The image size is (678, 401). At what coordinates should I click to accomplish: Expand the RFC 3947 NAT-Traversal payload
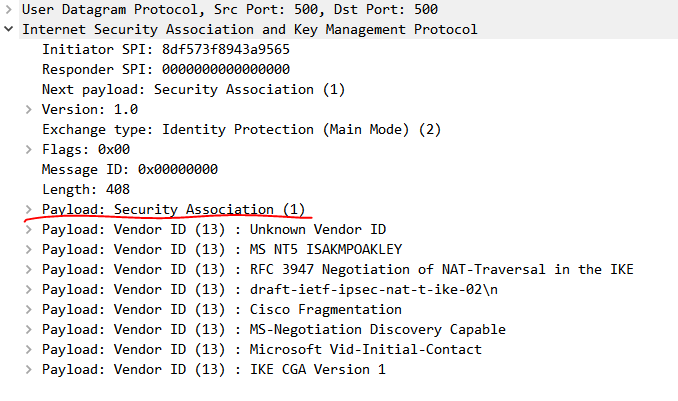29,269
